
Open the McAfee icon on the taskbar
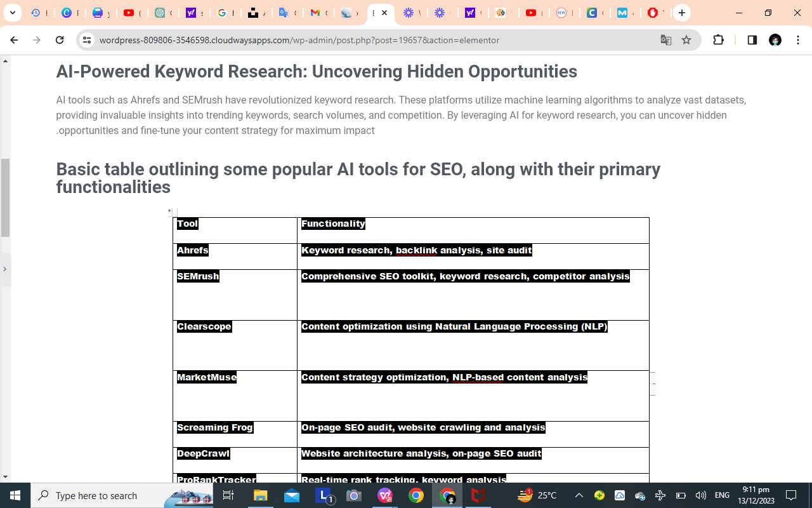click(478, 495)
